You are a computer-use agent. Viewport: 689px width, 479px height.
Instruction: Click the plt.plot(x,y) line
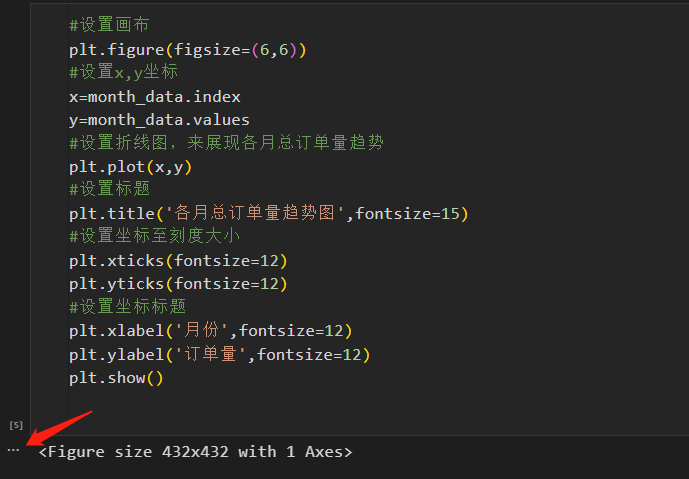[x=131, y=167]
